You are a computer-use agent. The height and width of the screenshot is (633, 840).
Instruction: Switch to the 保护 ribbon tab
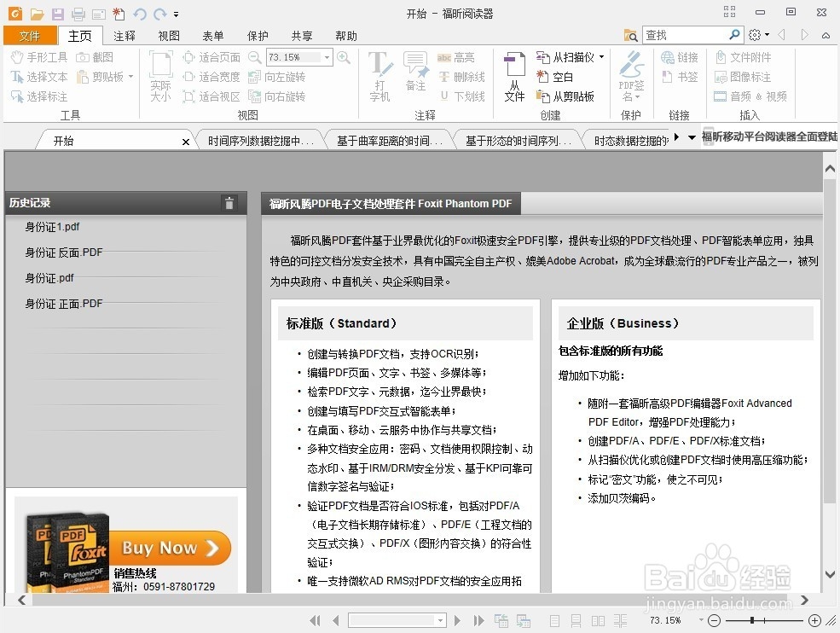coord(258,36)
